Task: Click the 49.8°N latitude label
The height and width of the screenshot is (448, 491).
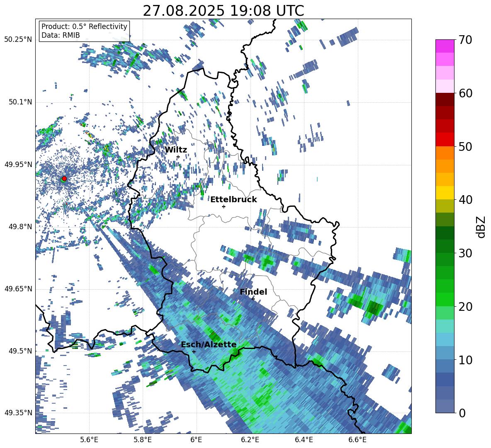Action: tap(20, 227)
